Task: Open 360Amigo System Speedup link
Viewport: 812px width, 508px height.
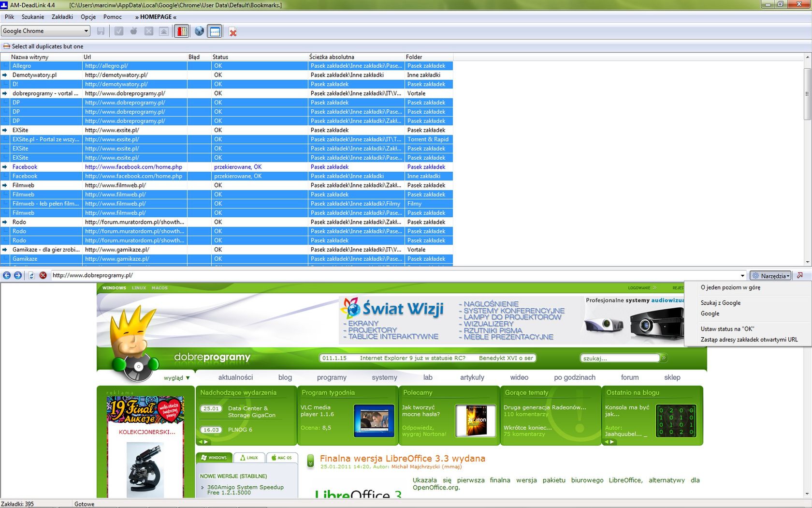Action: click(x=245, y=490)
